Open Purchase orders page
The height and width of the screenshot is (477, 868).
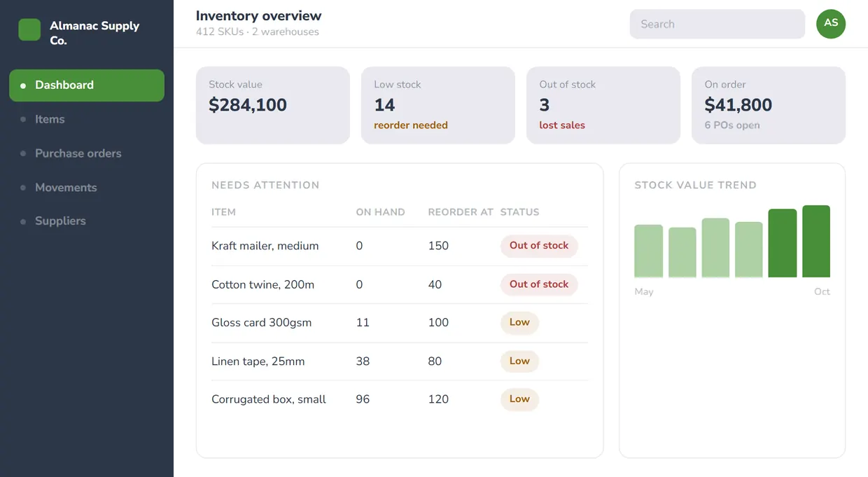point(87,153)
